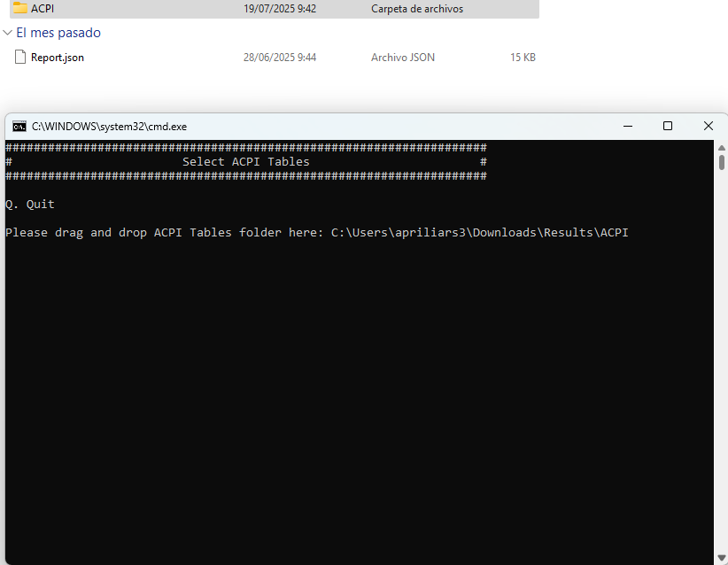Click the "Archivo JSON" type label
This screenshot has height=565, width=728.
[x=403, y=57]
